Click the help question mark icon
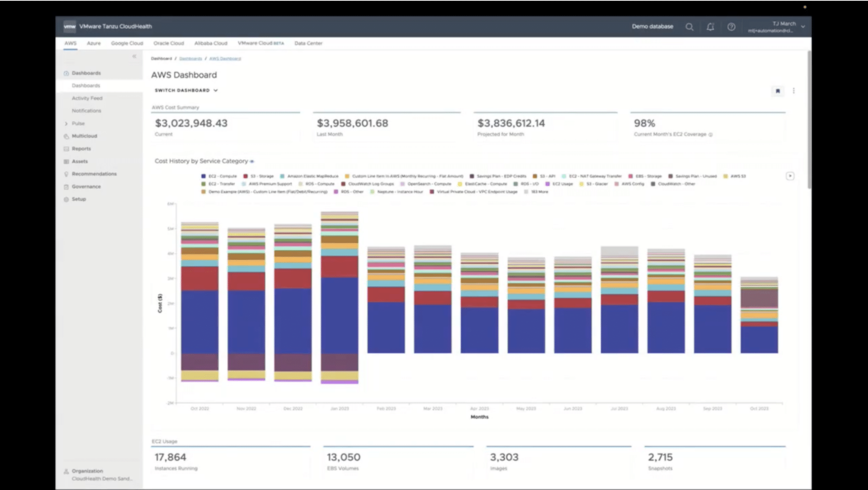868x490 pixels. point(731,27)
